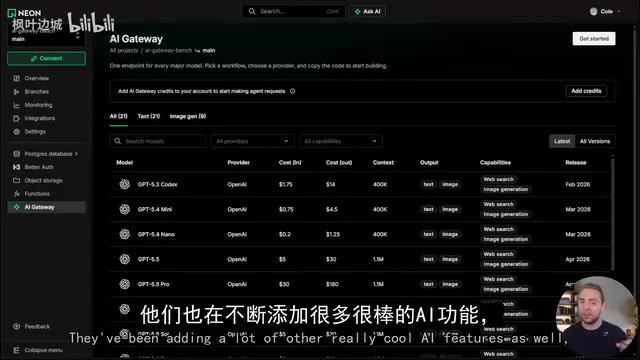Click Image generation tag in GPT-5.4 Mini row
Screen dimensions: 640x360
pos(506,214)
